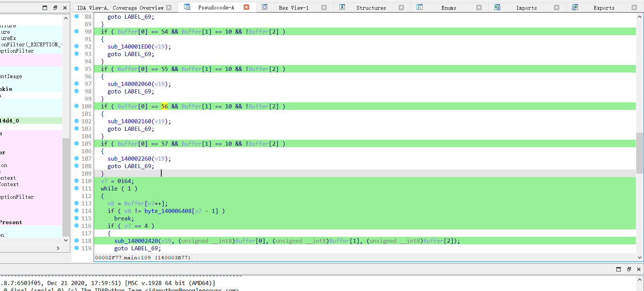Follow sub_140002260 function call
644x291 pixels.
point(130,159)
